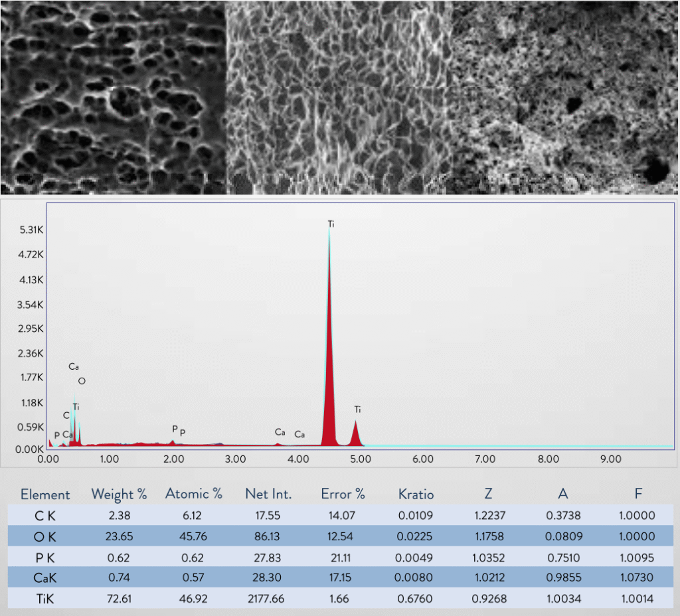Viewport: 680px width, 616px height.
Task: Click the 'Net Int.' column header
Action: click(268, 495)
